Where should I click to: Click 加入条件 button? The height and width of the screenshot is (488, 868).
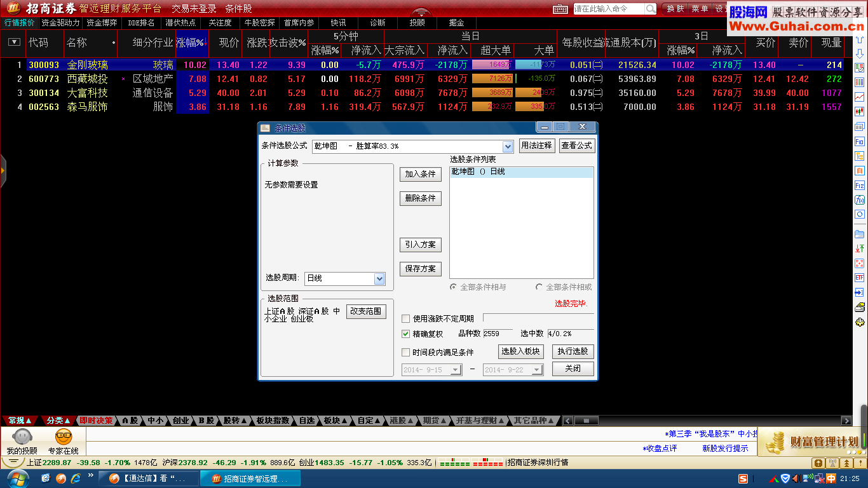point(420,174)
